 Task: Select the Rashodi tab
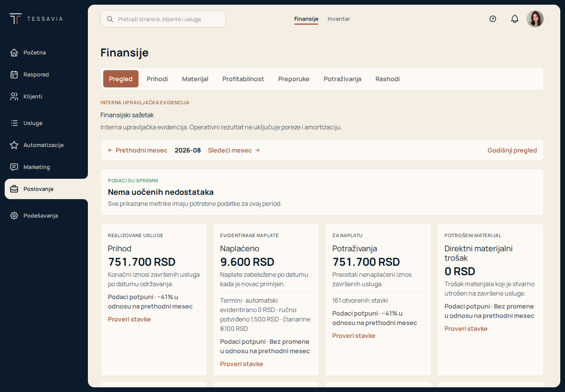(388, 79)
